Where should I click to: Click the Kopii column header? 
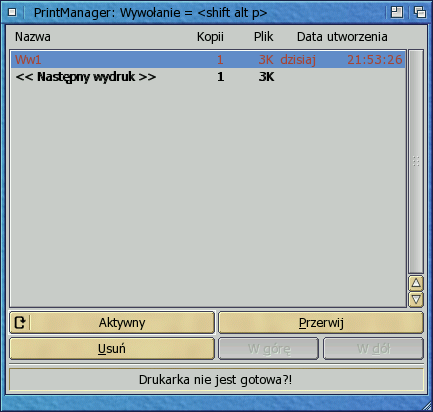210,37
